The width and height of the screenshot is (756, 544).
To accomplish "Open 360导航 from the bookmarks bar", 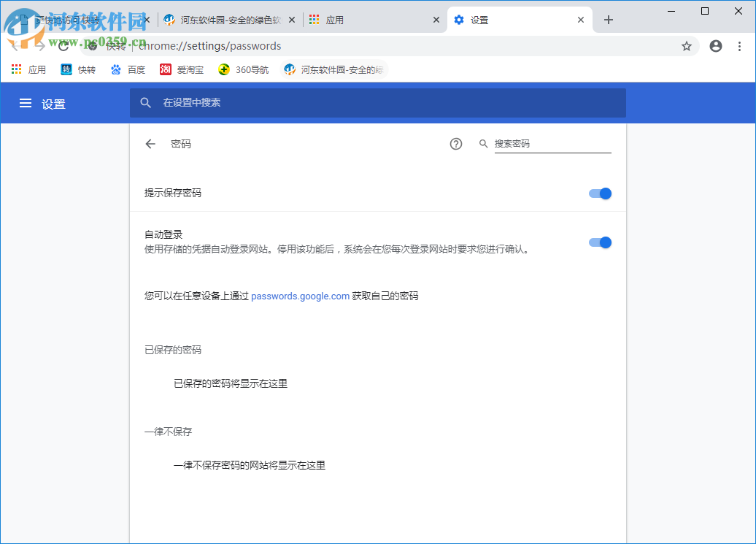I will [242, 69].
